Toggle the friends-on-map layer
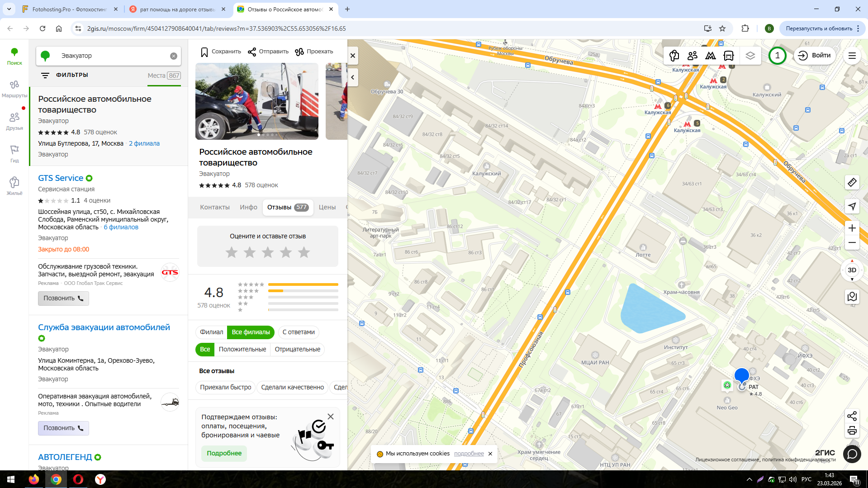Viewport: 868px width, 488px height. point(693,56)
